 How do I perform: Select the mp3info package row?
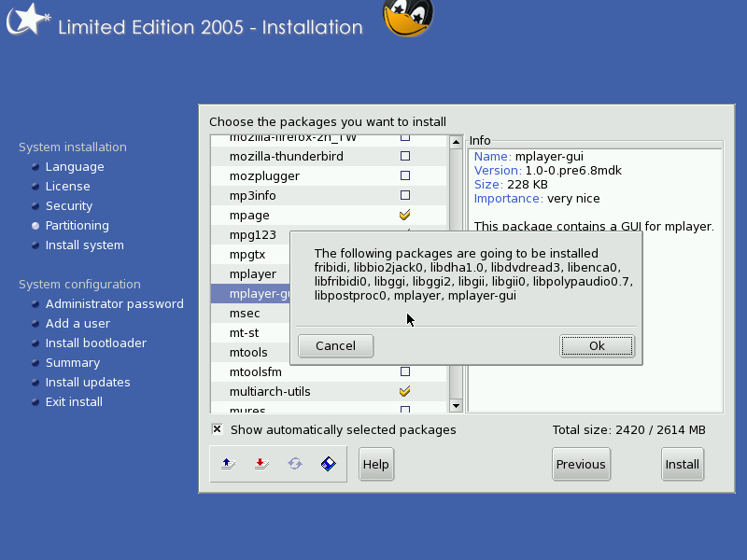[x=329, y=195]
